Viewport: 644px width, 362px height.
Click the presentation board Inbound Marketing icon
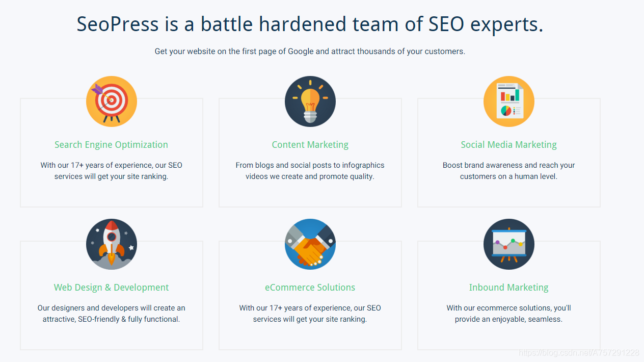click(509, 244)
